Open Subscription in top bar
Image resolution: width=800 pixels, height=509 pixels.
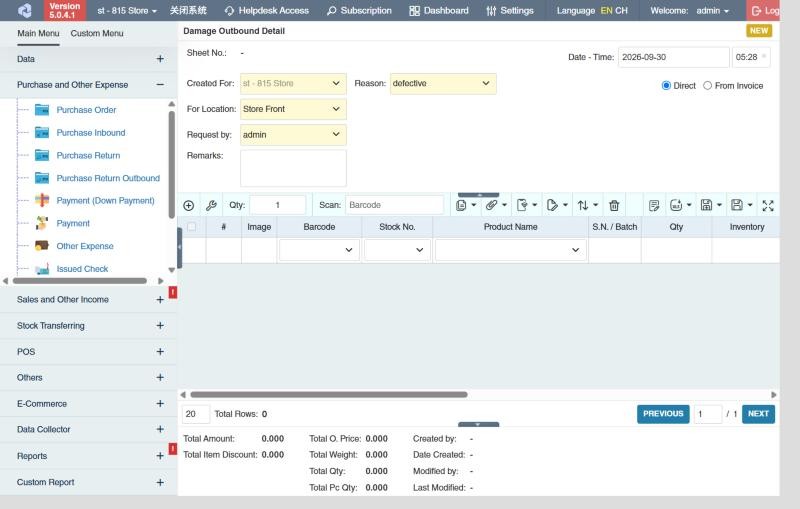pos(359,11)
